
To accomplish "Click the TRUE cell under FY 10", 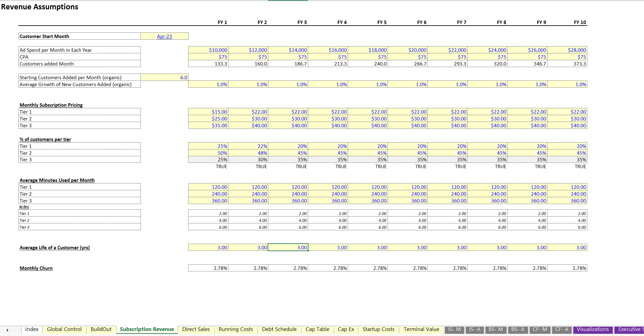I will click(x=580, y=166).
